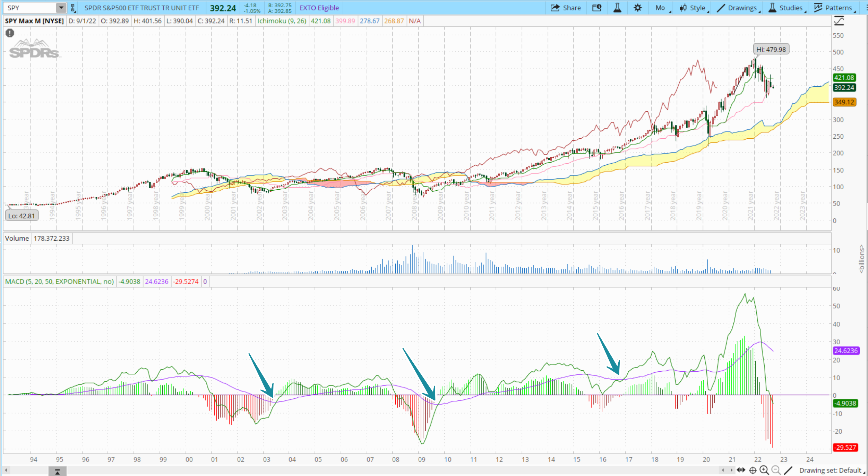Screen dimensions: 868x476
Task: Select the line drawing tool icon
Action: (788, 470)
